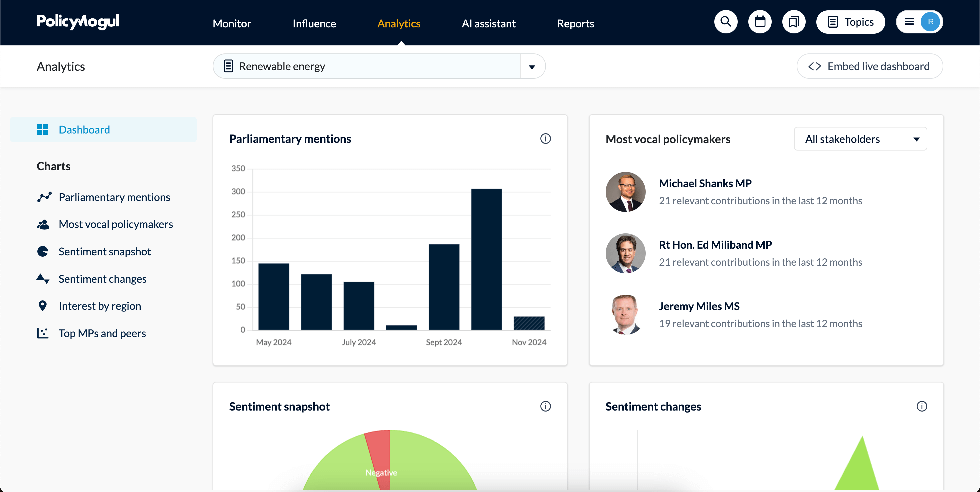The image size is (980, 492).
Task: Open Top MPs and peers chart
Action: [x=102, y=333]
